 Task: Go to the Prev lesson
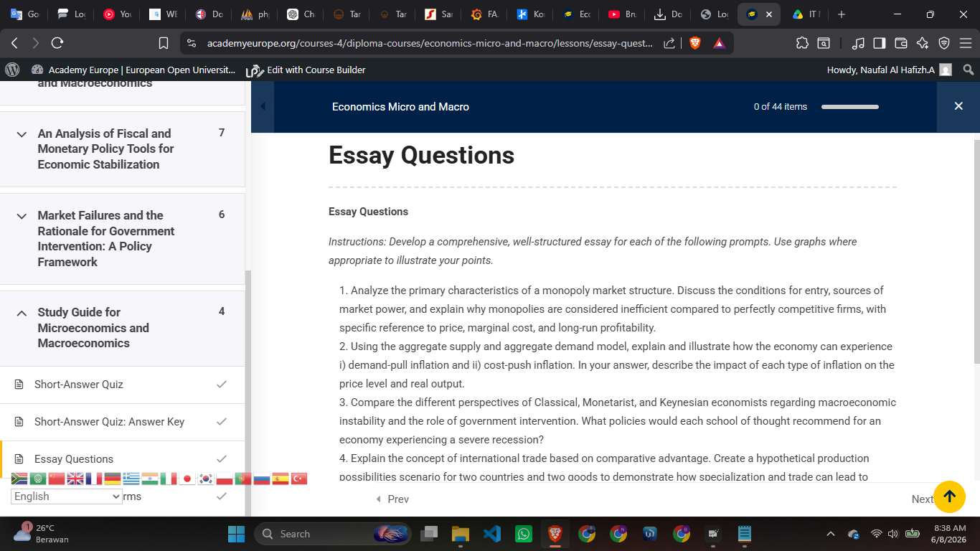392,499
